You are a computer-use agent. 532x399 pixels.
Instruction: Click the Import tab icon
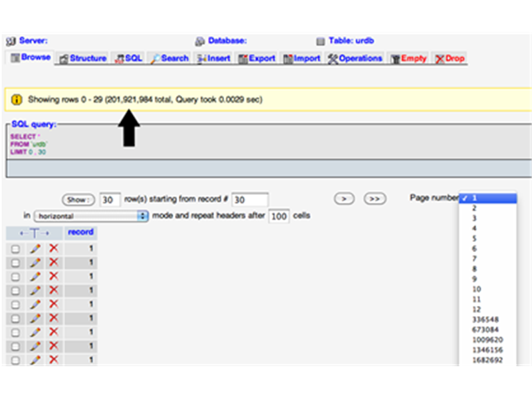(287, 59)
